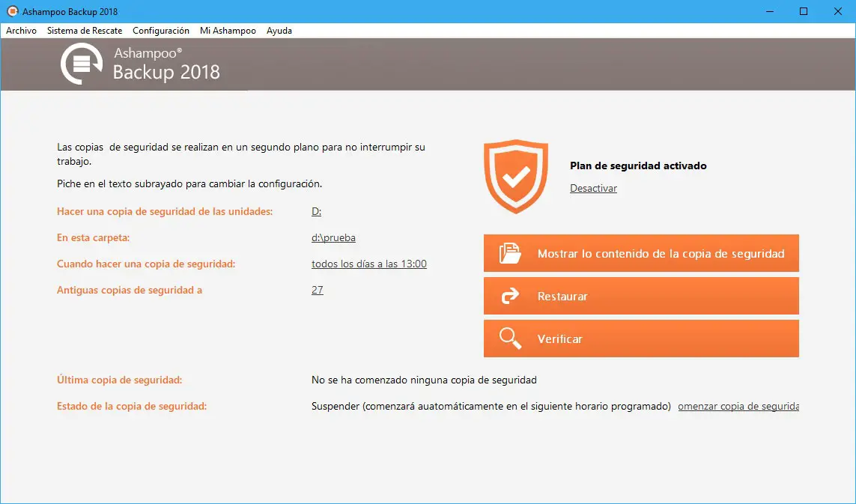Click the documents icon on Mostrar button

[x=510, y=253]
